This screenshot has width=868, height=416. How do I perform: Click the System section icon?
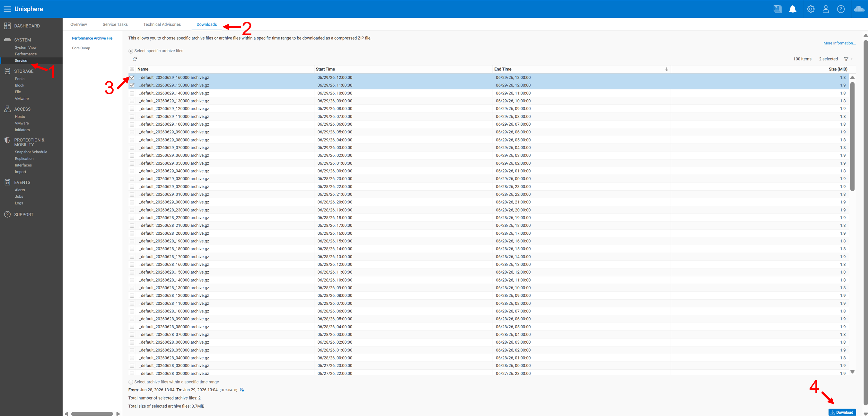click(x=7, y=40)
